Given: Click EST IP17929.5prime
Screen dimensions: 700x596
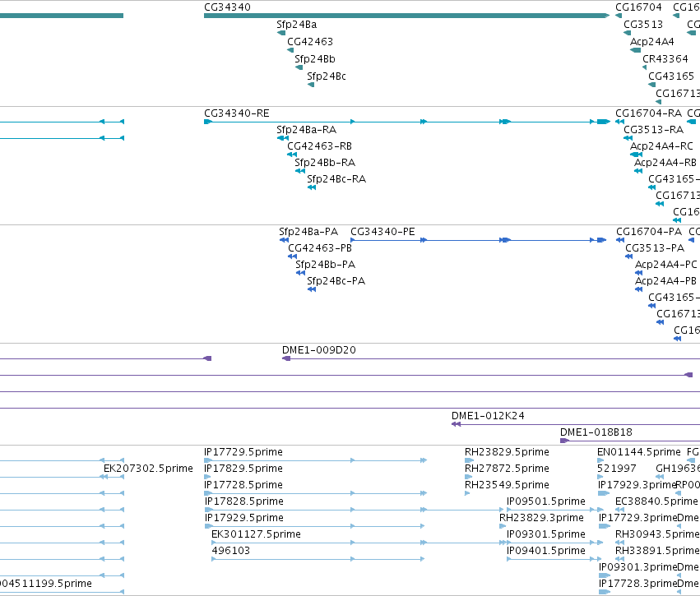Looking at the screenshot, I should [x=314, y=526].
